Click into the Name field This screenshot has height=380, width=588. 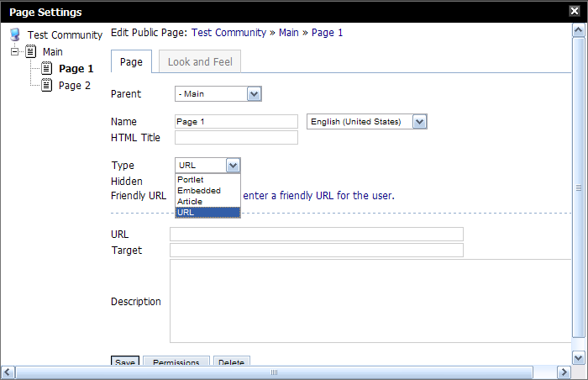(x=236, y=122)
